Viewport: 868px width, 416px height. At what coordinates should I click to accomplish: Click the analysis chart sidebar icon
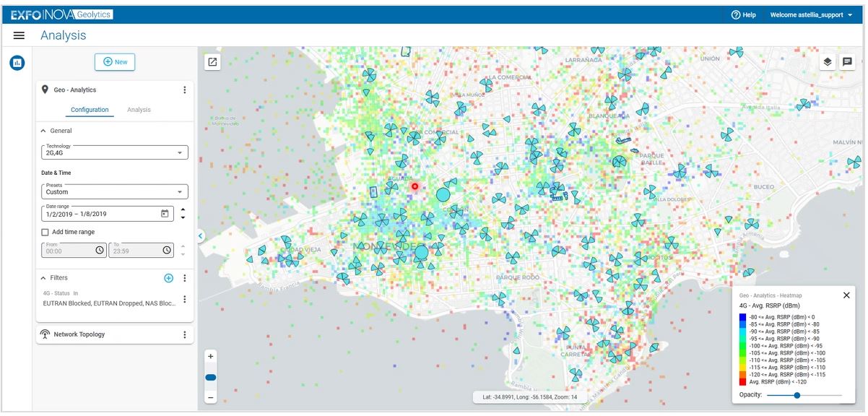17,63
